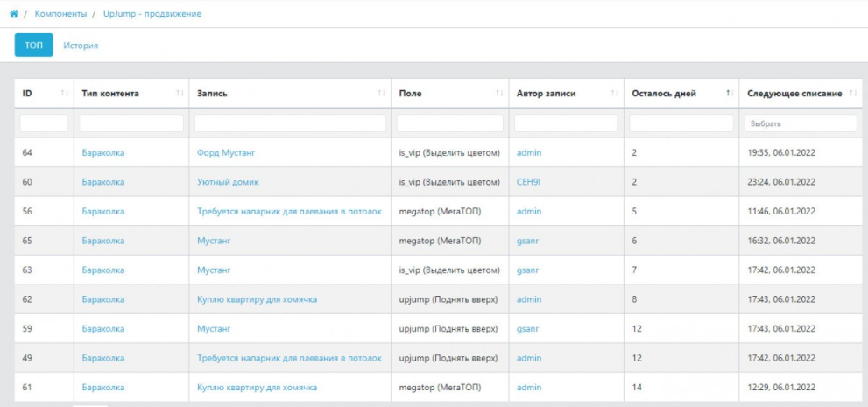Sort by Осталось дней column arrows

[730, 94]
